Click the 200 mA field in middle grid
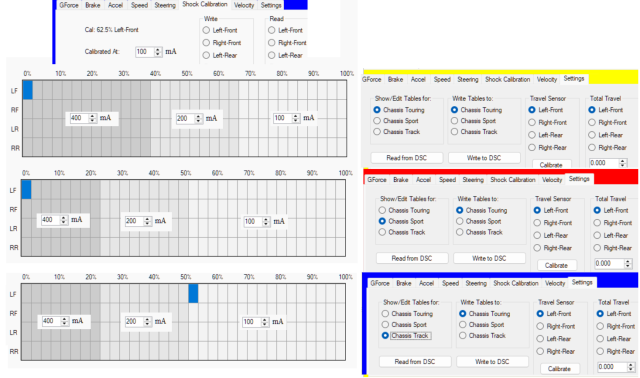This screenshot has width=640, height=378. (134, 221)
